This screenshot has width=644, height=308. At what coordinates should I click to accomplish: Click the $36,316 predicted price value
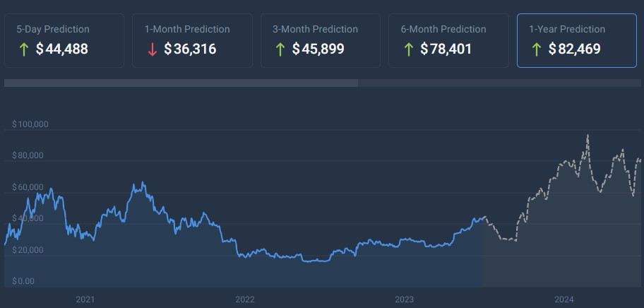coord(190,49)
